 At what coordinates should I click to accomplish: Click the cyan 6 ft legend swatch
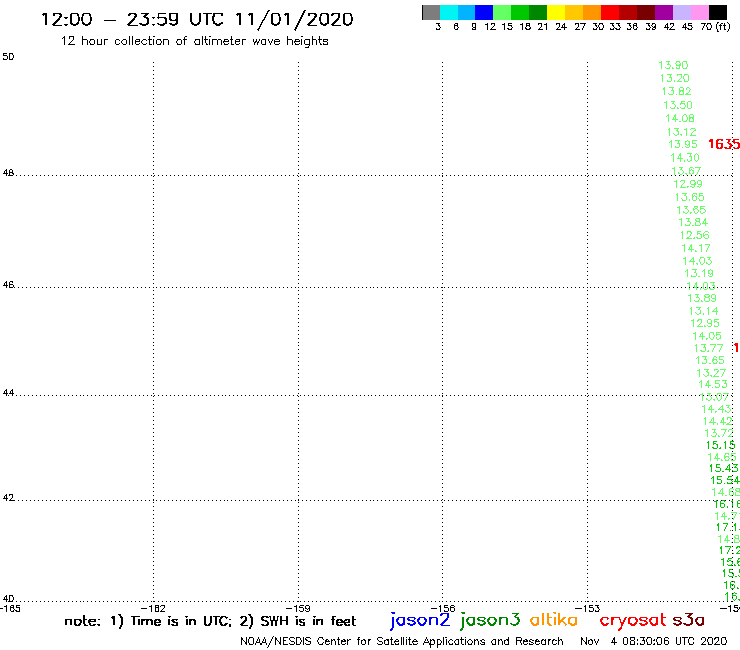point(449,12)
